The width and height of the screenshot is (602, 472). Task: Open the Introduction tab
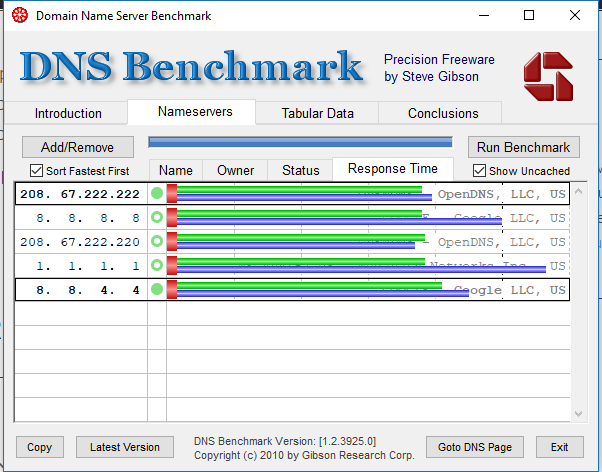pyautogui.click(x=68, y=113)
